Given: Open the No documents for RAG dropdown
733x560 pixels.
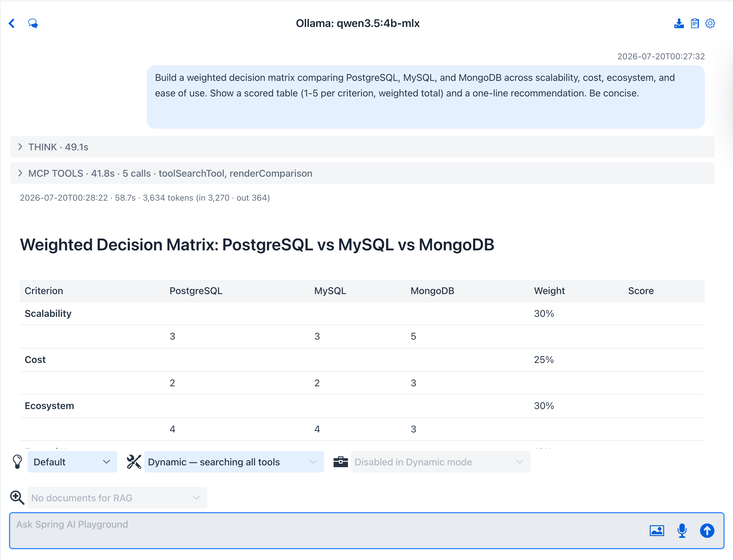Looking at the screenshot, I should [117, 497].
